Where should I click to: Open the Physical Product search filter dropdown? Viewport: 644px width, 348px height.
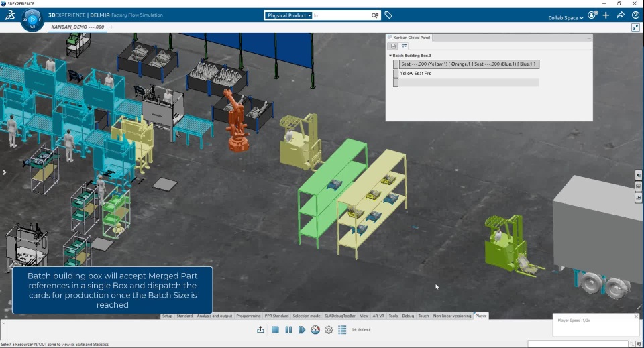(x=288, y=15)
